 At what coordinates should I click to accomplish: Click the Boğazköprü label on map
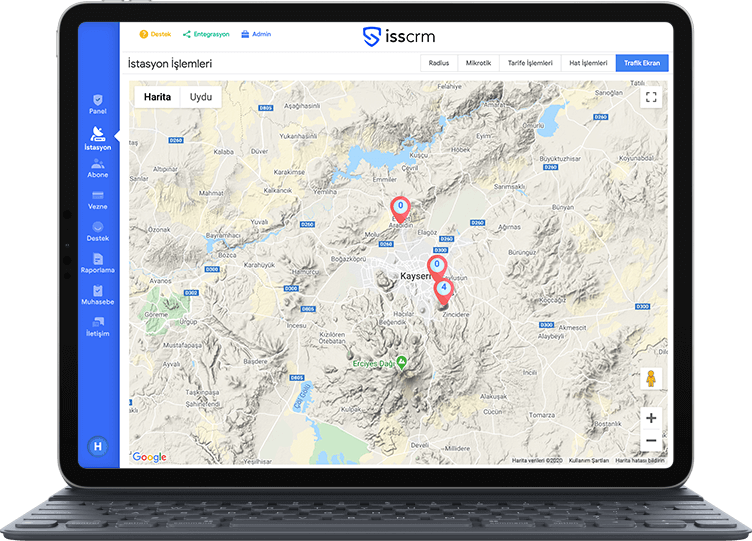click(349, 259)
